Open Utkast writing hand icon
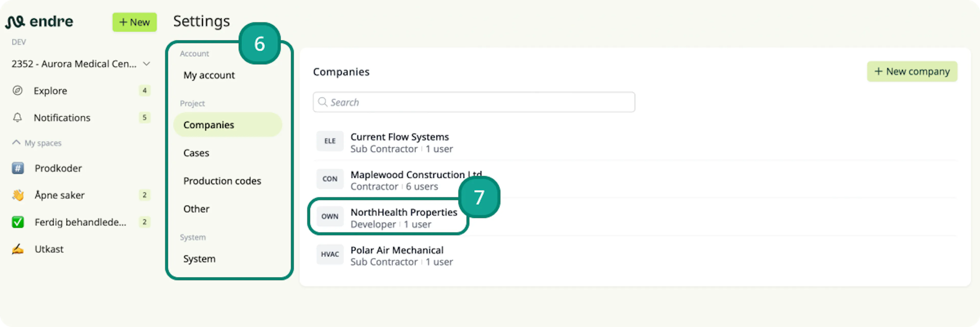 [x=18, y=249]
